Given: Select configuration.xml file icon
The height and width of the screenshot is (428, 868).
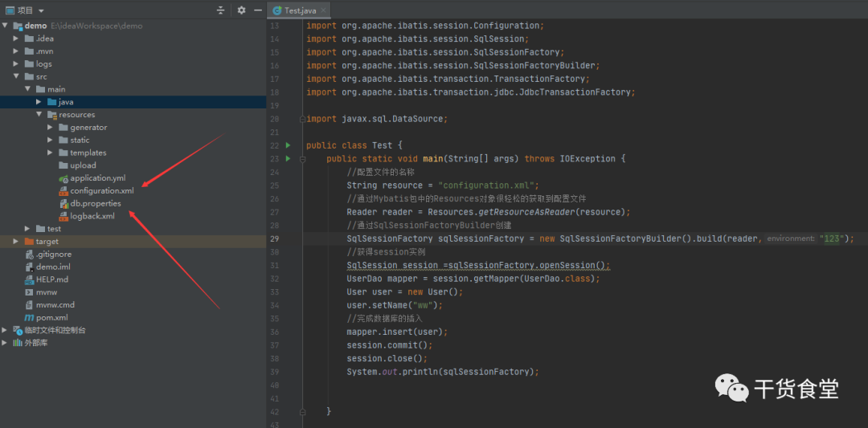Looking at the screenshot, I should [63, 191].
